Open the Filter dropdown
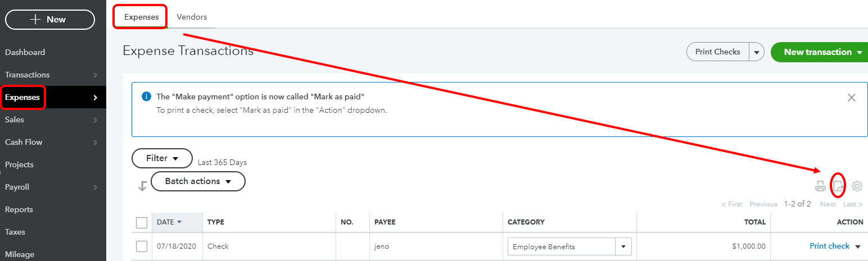 (162, 158)
